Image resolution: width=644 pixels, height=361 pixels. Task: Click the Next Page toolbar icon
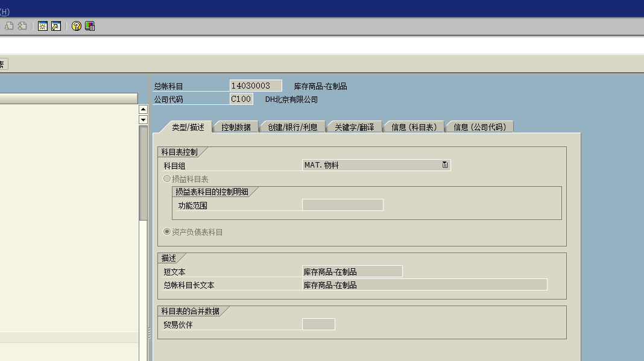click(x=8, y=27)
